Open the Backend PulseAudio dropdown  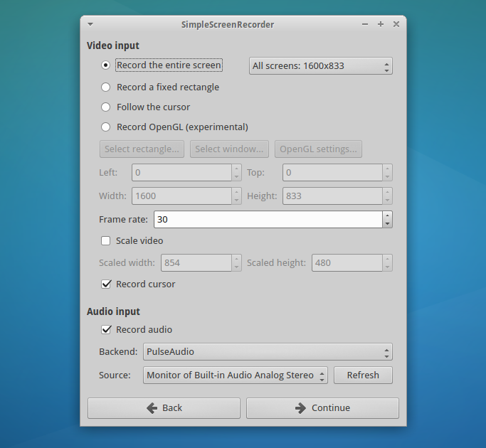point(268,352)
